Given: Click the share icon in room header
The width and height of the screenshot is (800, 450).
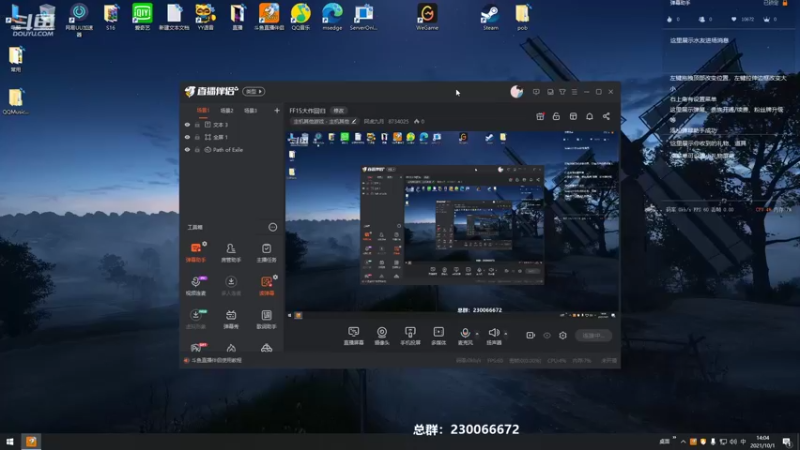Looking at the screenshot, I should click(x=606, y=116).
